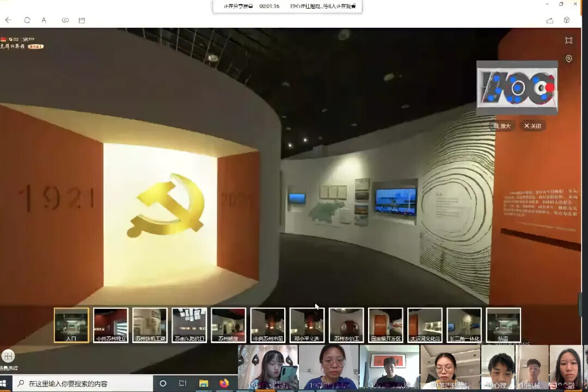This screenshot has width=588, height=392.
Task: Open the 中共苏州市 scene thumbnail
Action: click(x=268, y=325)
